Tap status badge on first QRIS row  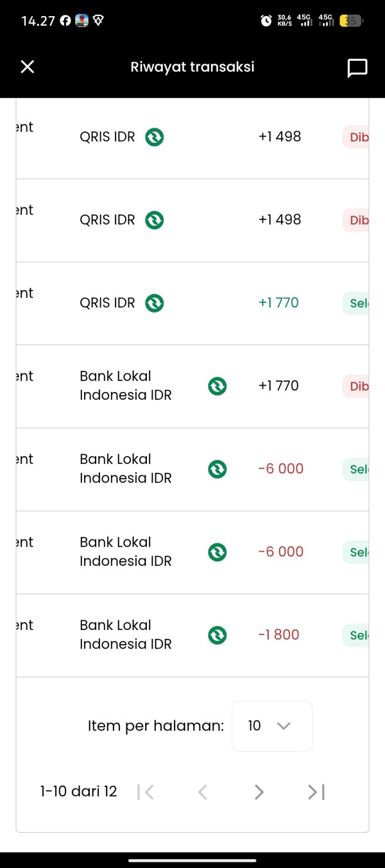tap(356, 137)
